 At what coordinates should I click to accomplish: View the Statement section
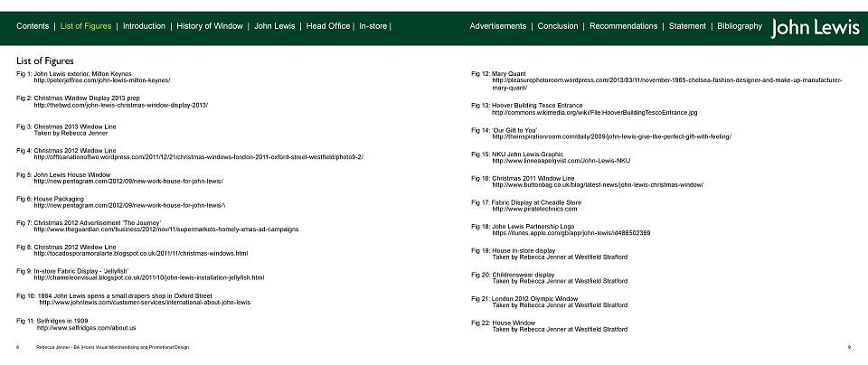[x=687, y=26]
